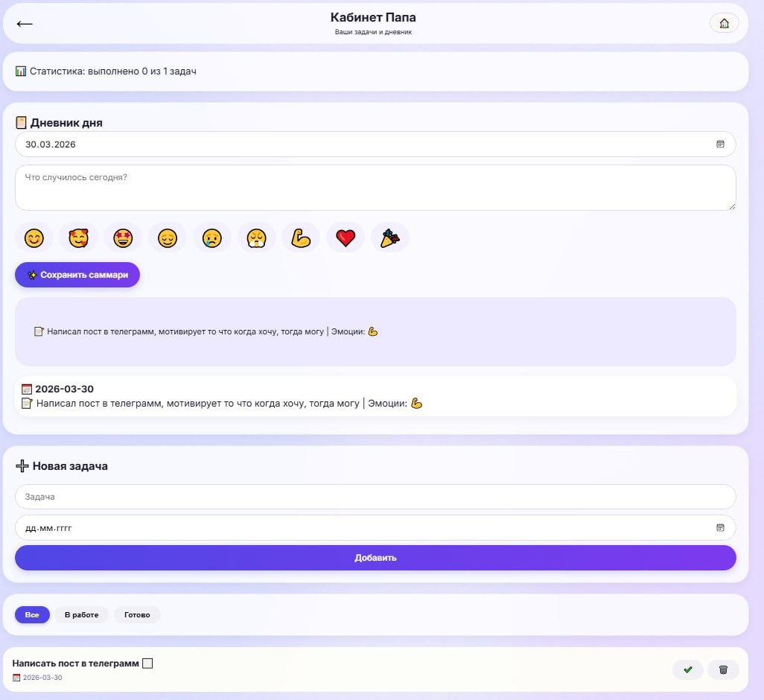This screenshot has height=700, width=764.
Task: Go back using the left arrow
Action: tap(25, 23)
